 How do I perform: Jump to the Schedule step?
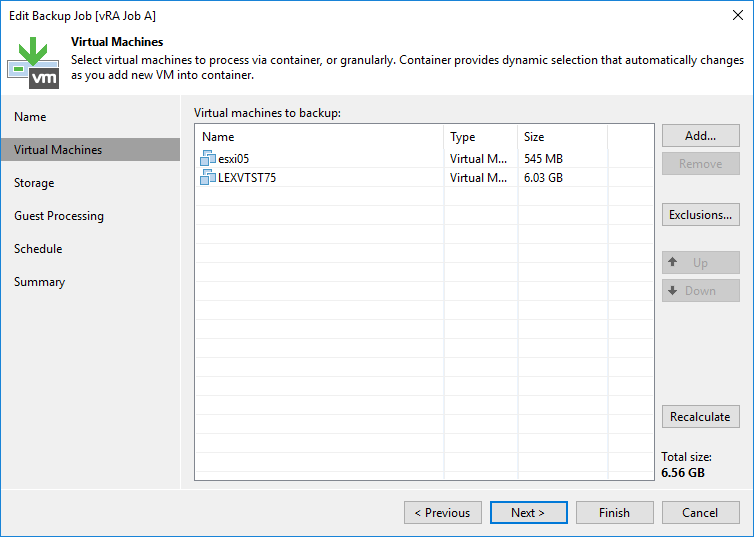[x=38, y=249]
